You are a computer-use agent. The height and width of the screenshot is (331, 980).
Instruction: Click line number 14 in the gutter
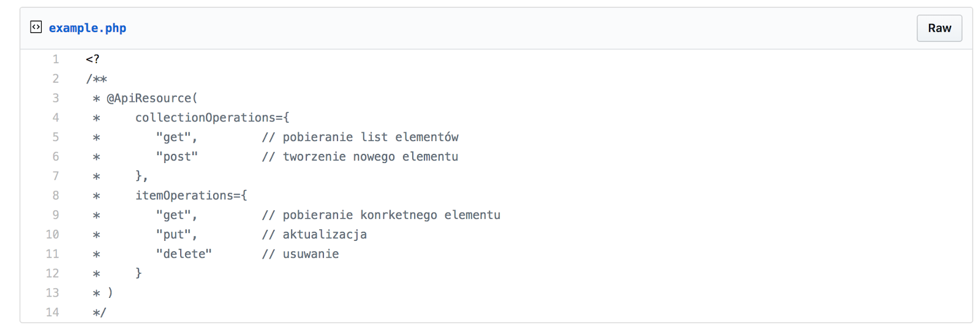coord(53,313)
